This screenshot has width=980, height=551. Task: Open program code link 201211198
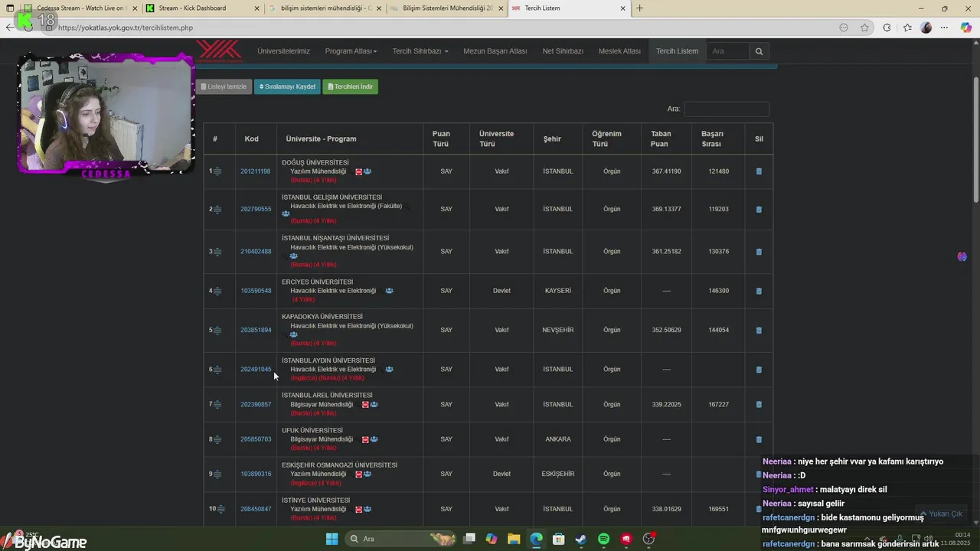coord(256,171)
